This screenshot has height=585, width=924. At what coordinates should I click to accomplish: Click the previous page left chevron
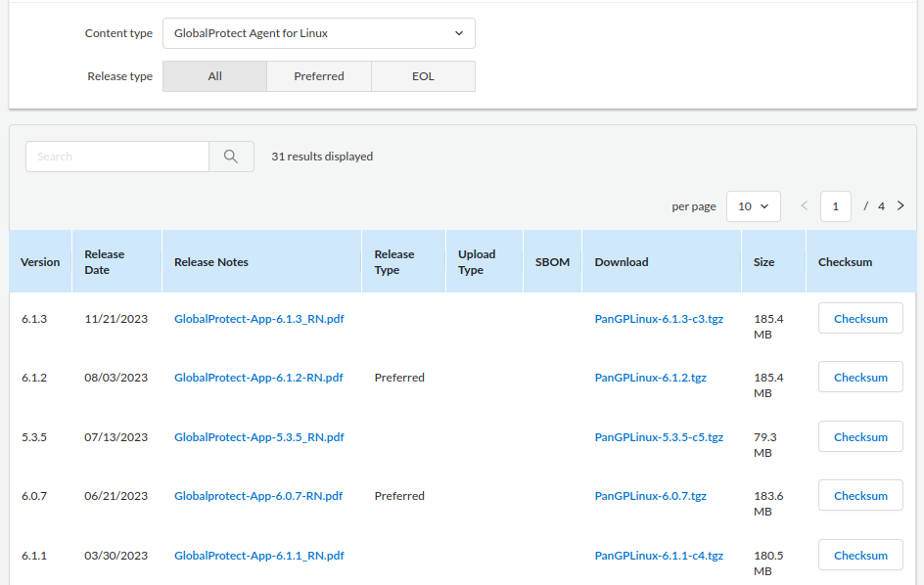point(805,205)
